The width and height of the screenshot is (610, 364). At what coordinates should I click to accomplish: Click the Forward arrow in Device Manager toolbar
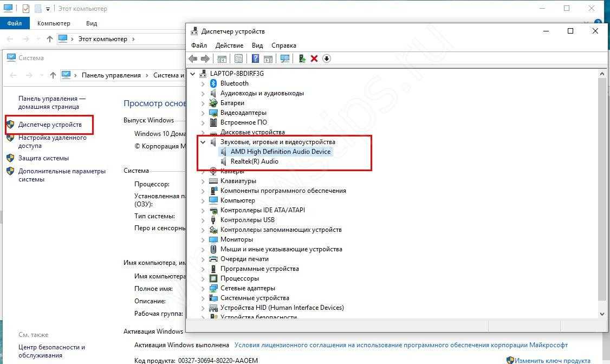(x=205, y=58)
